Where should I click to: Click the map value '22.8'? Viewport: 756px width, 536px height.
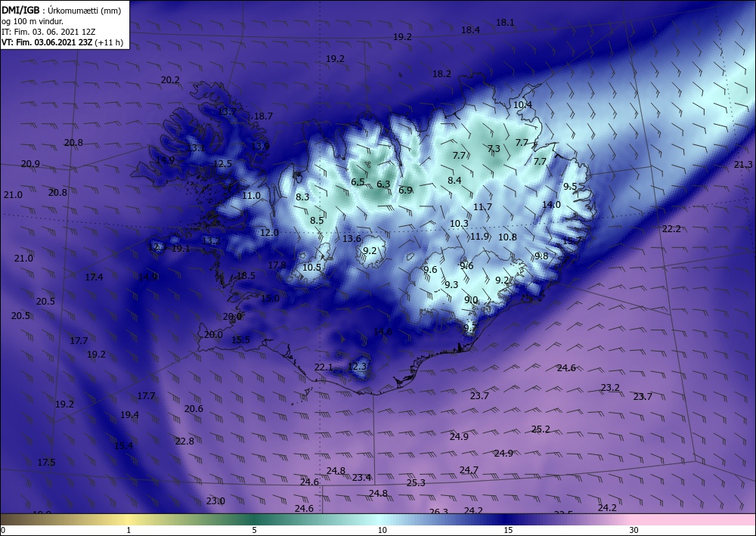click(x=184, y=442)
